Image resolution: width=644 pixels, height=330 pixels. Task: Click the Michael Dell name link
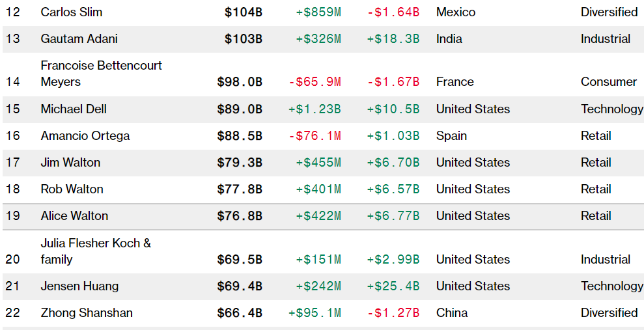click(x=74, y=109)
